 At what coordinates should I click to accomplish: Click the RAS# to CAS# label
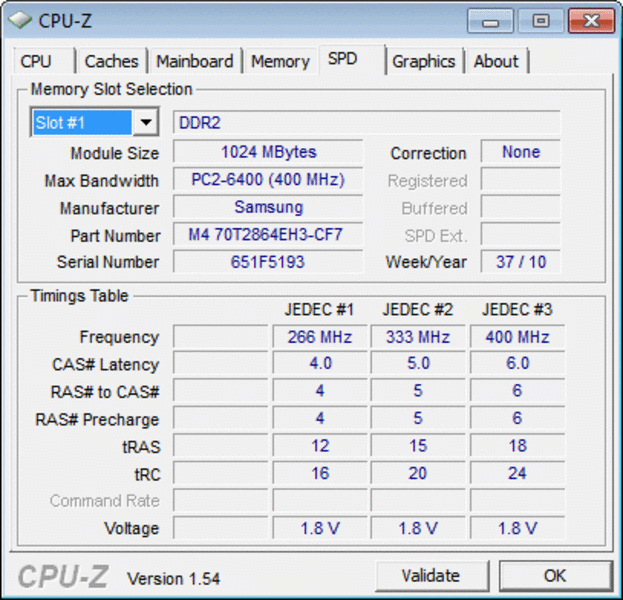(x=105, y=392)
